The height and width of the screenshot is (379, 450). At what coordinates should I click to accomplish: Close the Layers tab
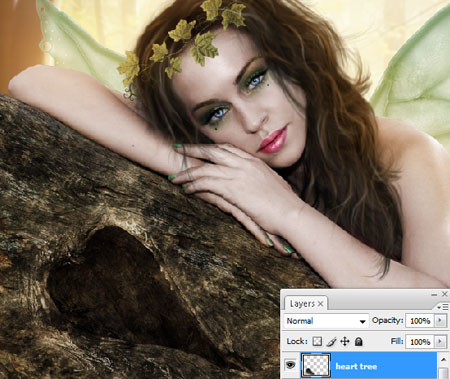coord(320,304)
